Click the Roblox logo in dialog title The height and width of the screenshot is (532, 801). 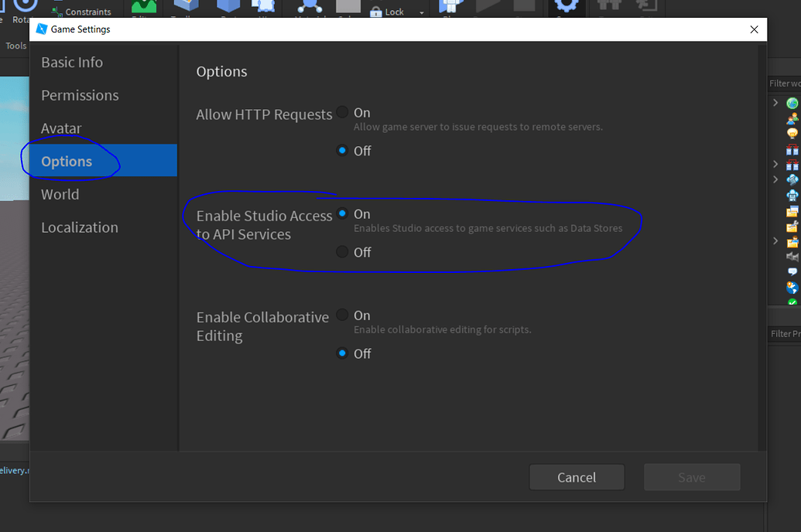pyautogui.click(x=42, y=29)
